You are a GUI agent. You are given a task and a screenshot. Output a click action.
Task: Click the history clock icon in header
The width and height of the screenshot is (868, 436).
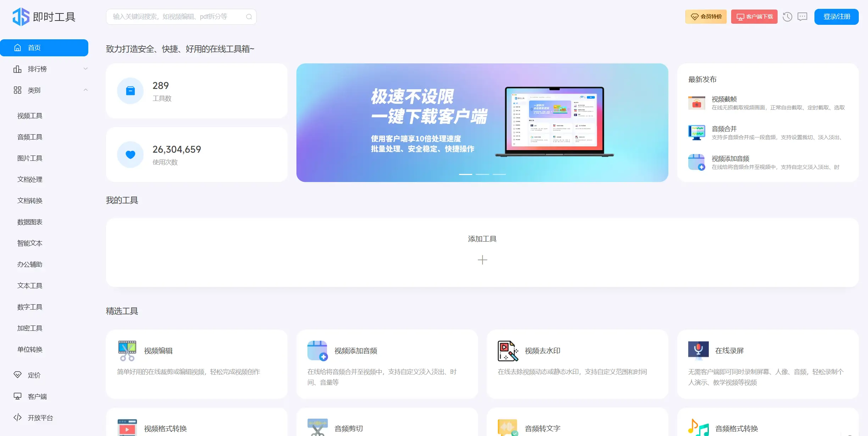787,17
